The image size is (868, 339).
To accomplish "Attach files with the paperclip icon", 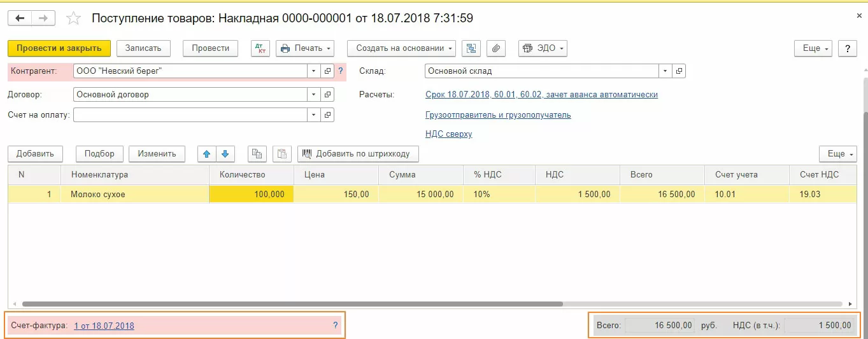I will point(496,48).
